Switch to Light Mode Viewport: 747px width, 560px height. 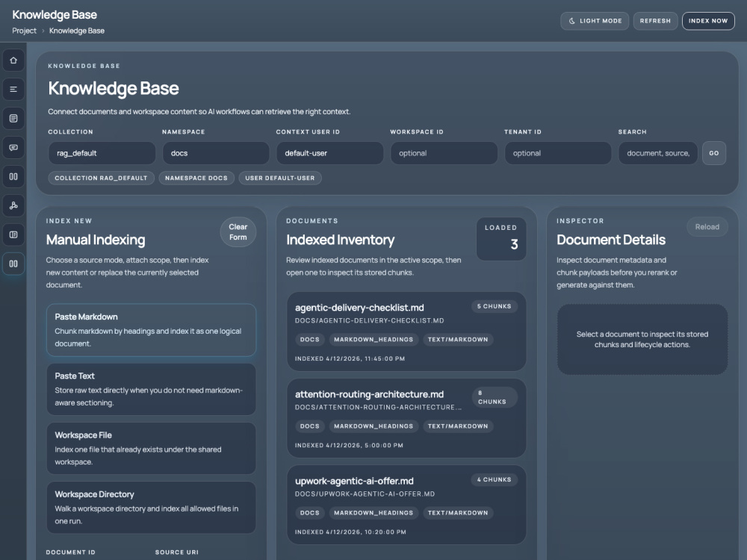click(595, 21)
